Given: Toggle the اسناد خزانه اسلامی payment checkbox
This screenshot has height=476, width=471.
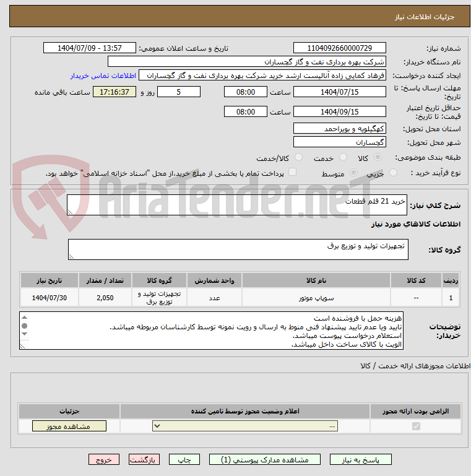Looking at the screenshot, I should click(x=292, y=172).
